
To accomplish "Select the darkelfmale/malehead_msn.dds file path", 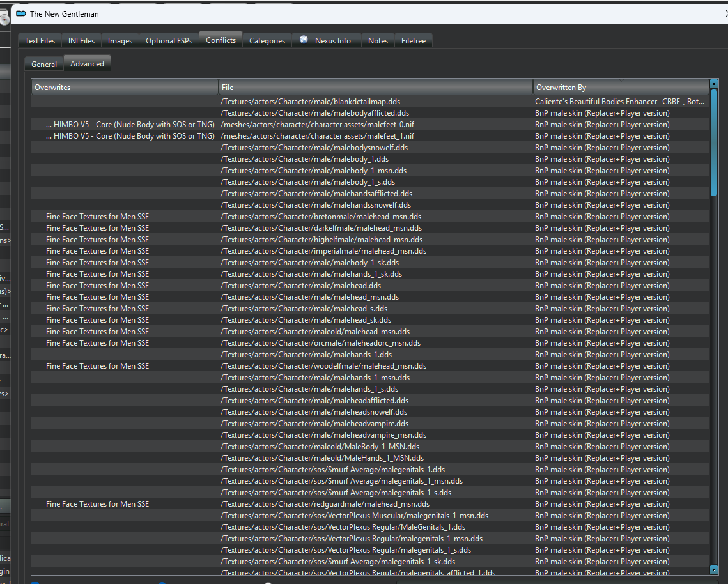I will 321,228.
